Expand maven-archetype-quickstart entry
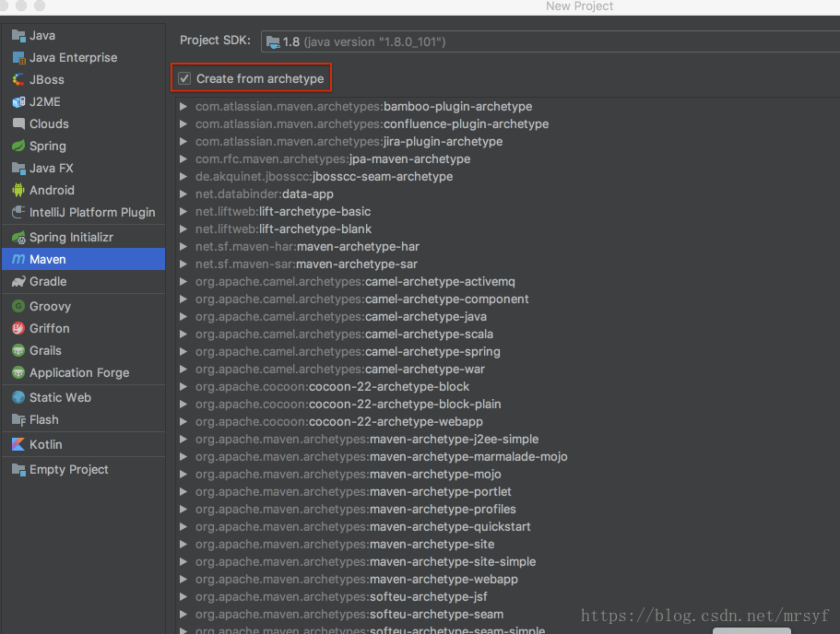Screen dimensions: 840x634 (183, 527)
